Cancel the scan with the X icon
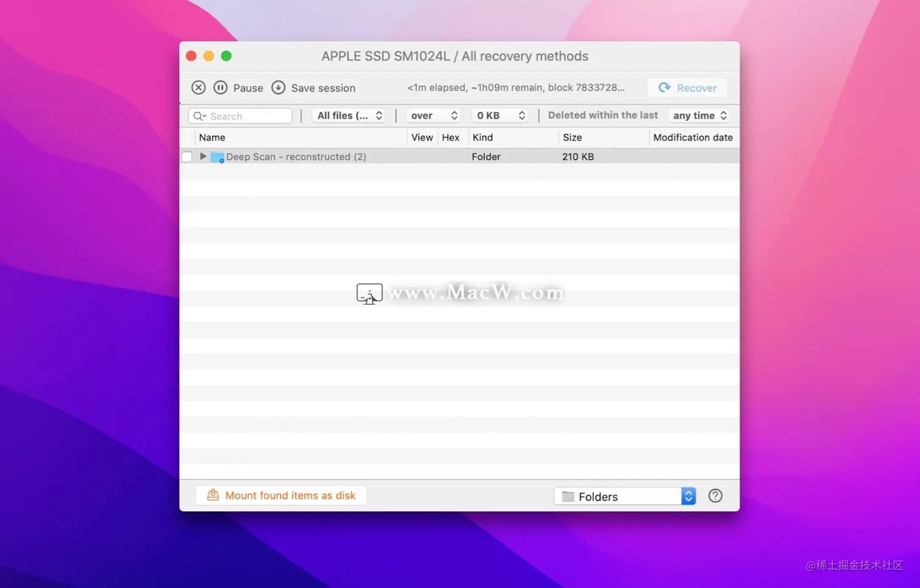This screenshot has height=588, width=920. (198, 88)
